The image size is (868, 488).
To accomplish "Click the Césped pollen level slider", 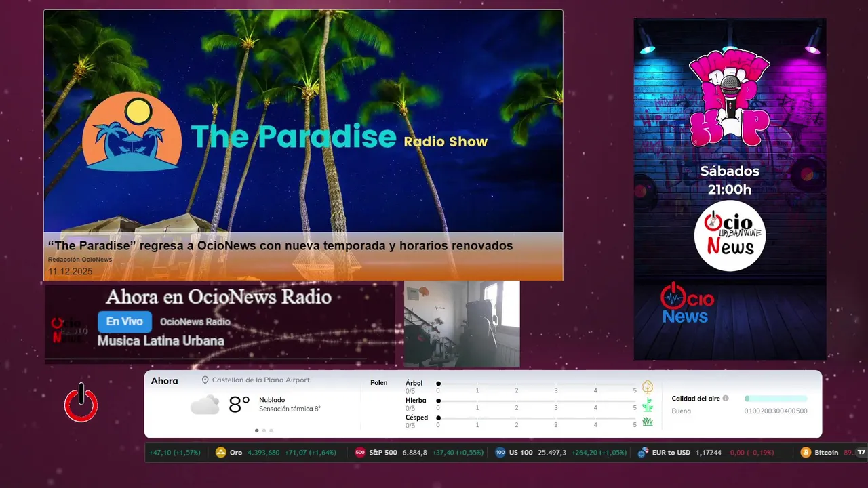I will 536,418.
